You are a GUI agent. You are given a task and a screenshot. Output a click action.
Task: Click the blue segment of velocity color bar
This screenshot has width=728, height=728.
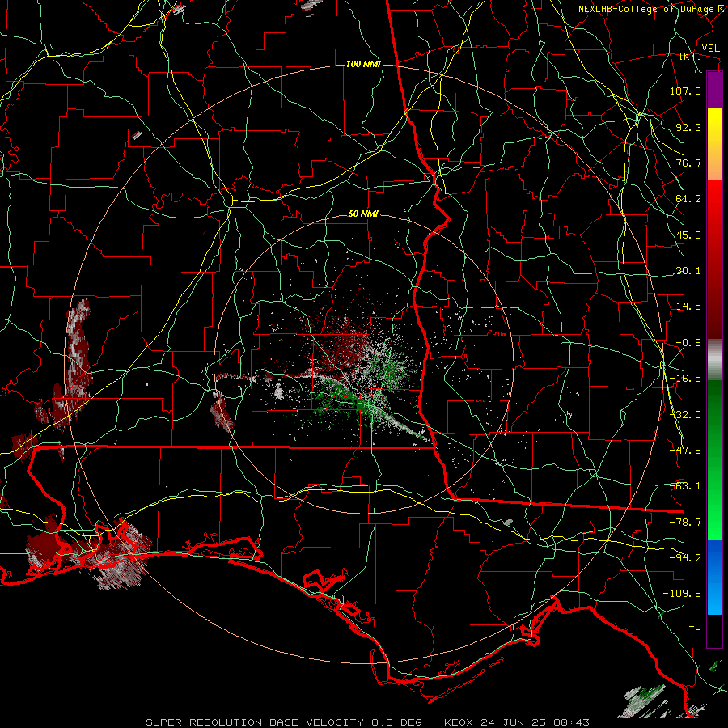[x=714, y=577]
